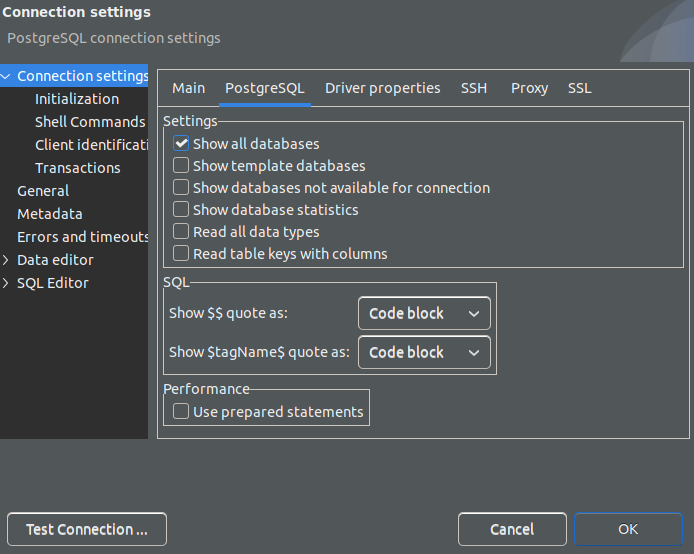Open the Show $tagName$ quote as dropdown

(x=424, y=353)
